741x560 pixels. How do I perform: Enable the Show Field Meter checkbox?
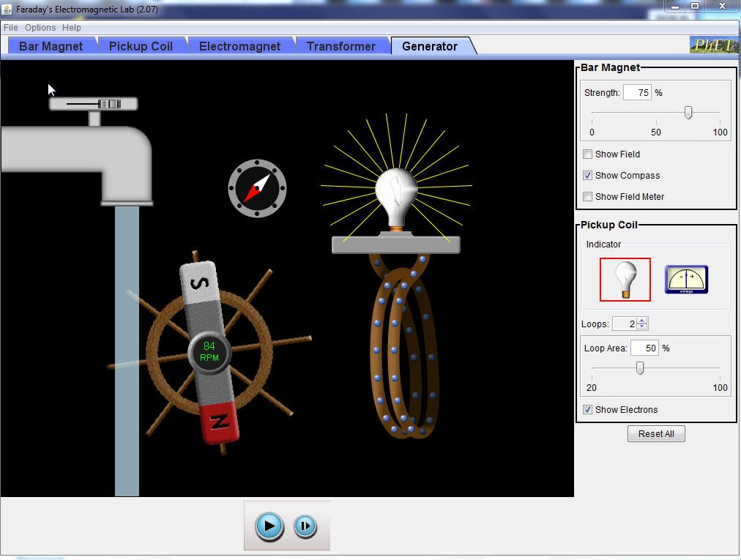pyautogui.click(x=587, y=197)
